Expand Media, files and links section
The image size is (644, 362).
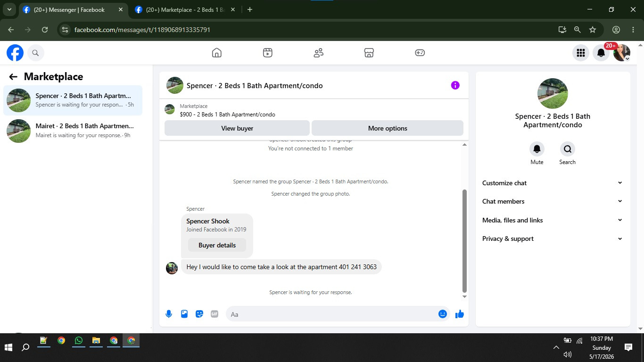[x=553, y=220]
